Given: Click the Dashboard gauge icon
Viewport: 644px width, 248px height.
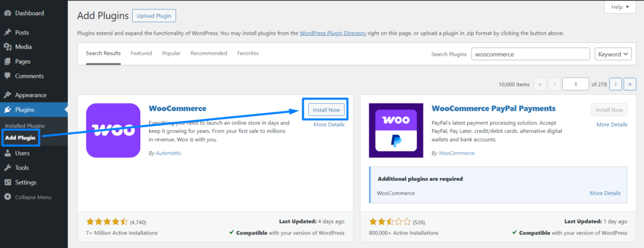Looking at the screenshot, I should coord(8,13).
